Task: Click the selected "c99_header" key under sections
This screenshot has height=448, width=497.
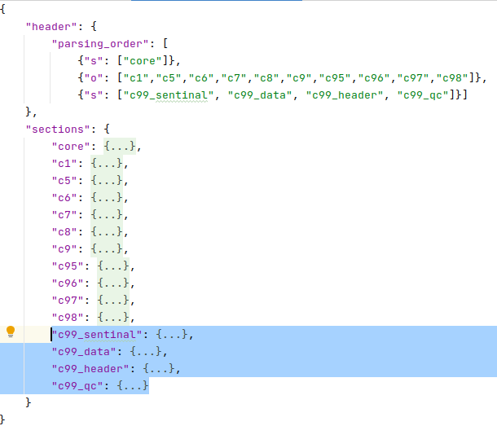Action: click(x=90, y=369)
